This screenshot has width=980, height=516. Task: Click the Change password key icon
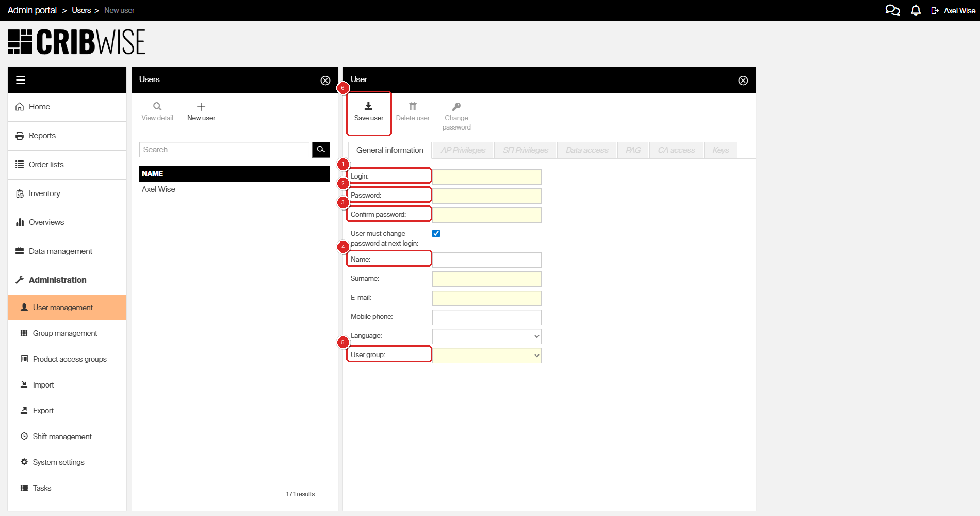point(456,107)
